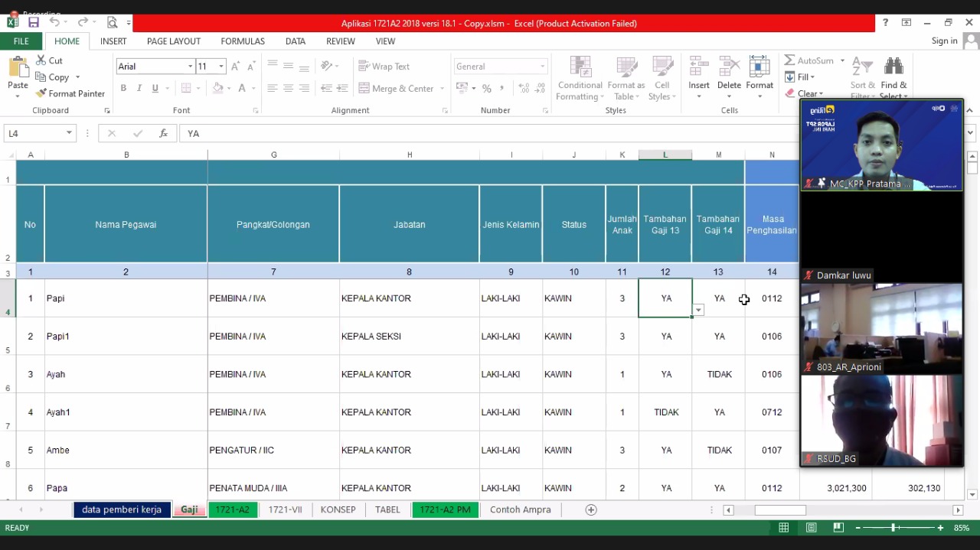
Task: Click Merge & Center button
Action: click(x=396, y=89)
